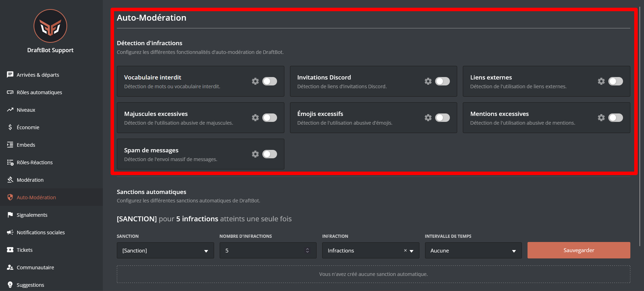The image size is (644, 291).
Task: Click the Embeds list icon
Action: coord(10,145)
